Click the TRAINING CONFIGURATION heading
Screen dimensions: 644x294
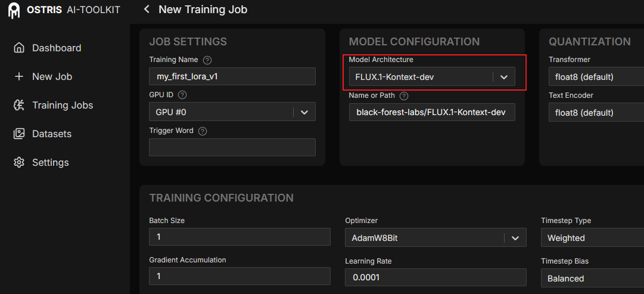click(x=222, y=198)
